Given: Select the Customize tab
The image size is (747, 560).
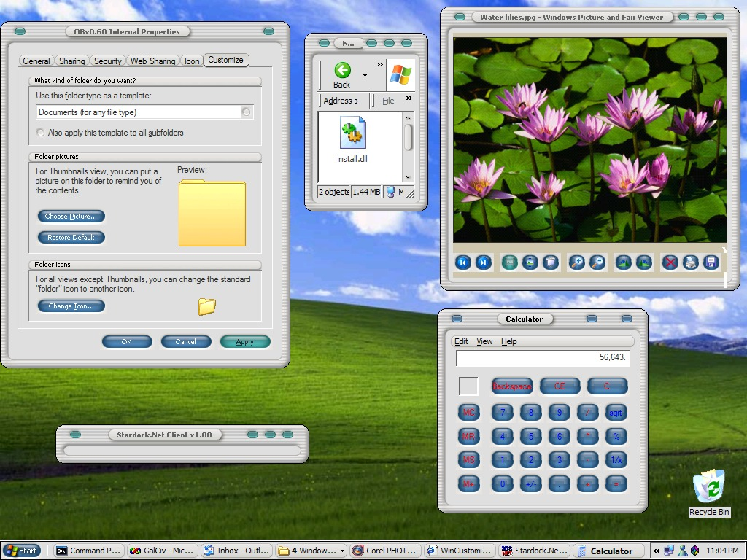Looking at the screenshot, I should [226, 60].
